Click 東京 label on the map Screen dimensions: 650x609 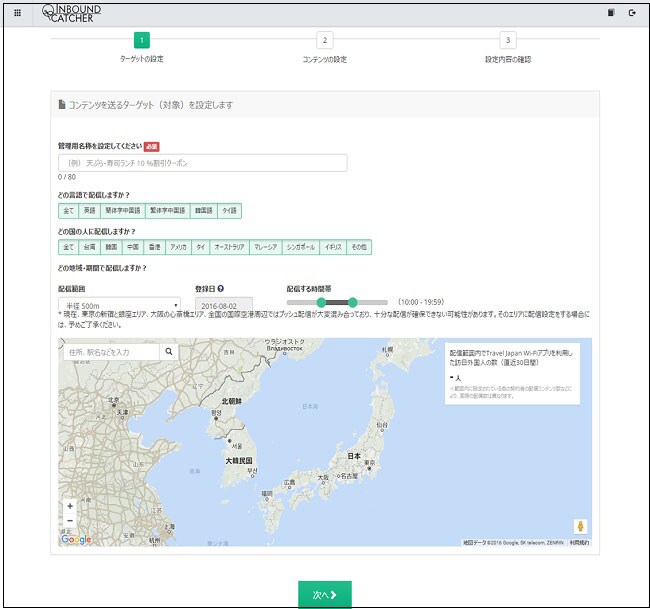(x=369, y=462)
